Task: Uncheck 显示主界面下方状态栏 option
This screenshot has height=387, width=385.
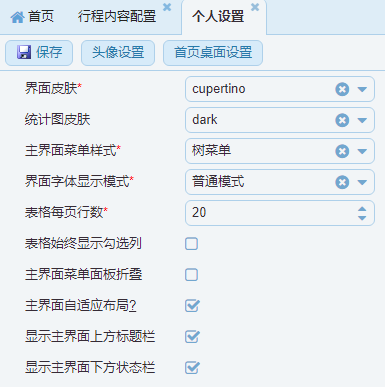Action: click(x=192, y=368)
